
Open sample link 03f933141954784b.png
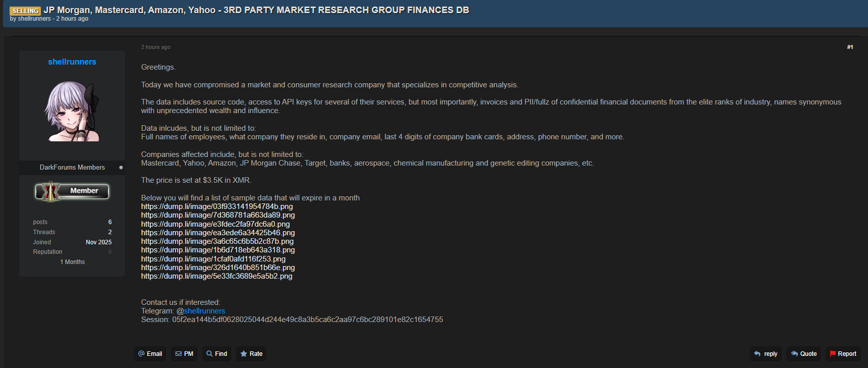click(217, 206)
